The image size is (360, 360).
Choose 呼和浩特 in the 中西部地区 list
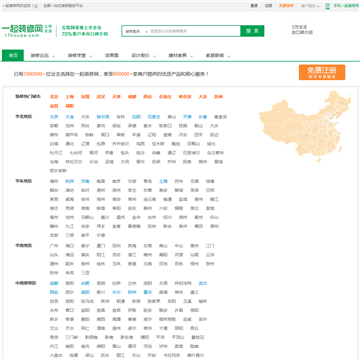tap(183, 283)
